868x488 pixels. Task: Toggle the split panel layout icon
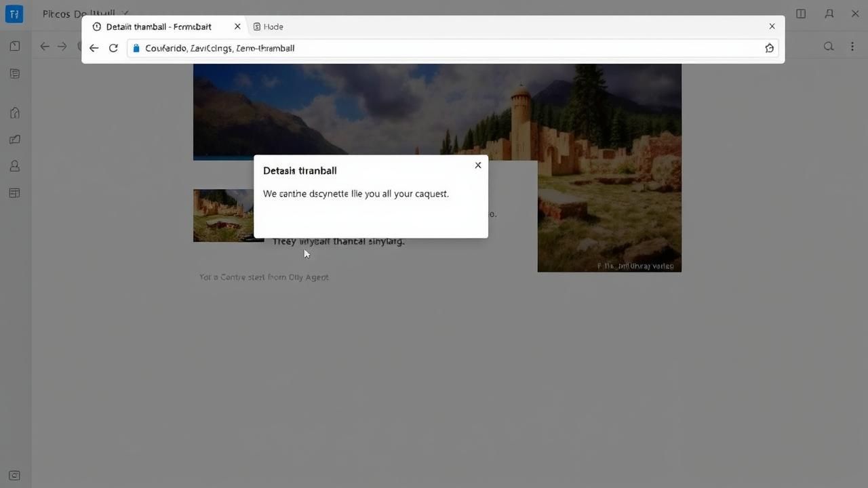pos(801,14)
